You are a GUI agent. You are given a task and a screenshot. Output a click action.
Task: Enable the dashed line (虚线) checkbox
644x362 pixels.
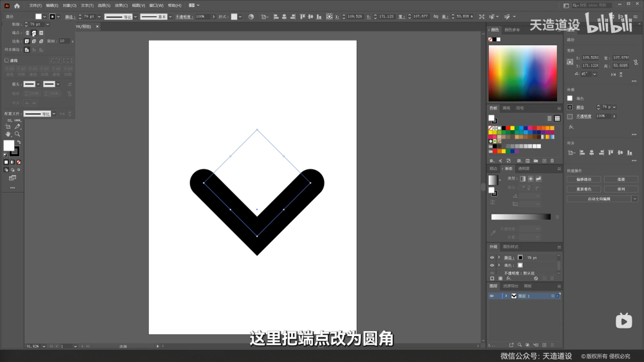pyautogui.click(x=6, y=61)
